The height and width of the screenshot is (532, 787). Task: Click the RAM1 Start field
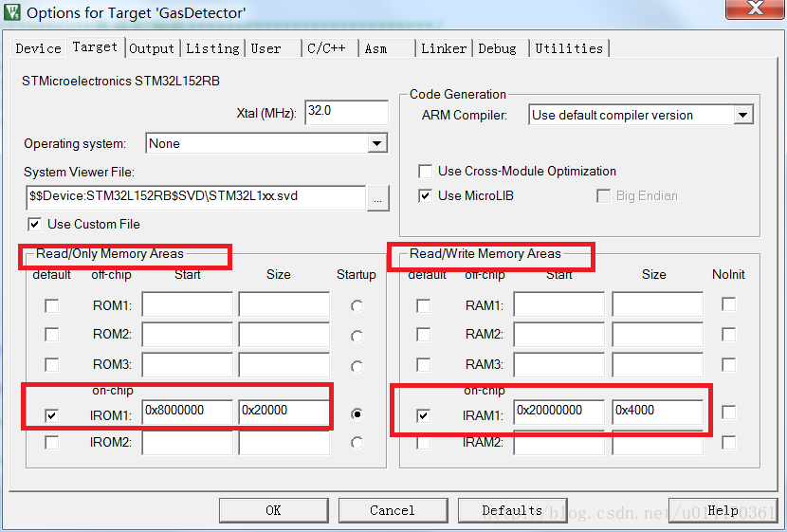[559, 304]
